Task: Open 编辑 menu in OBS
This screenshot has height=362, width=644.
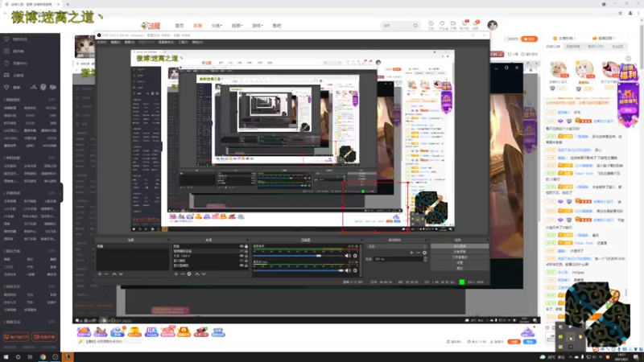Action: [x=115, y=43]
